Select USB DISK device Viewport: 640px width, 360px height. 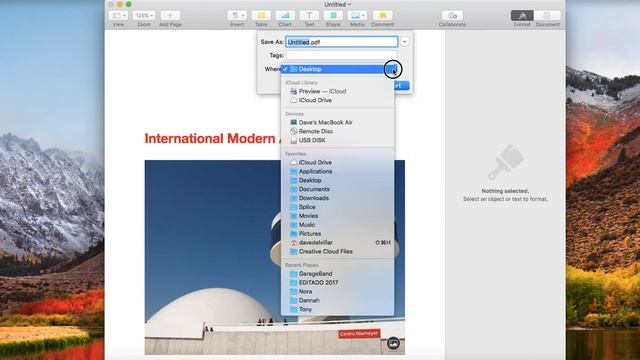pos(338,140)
